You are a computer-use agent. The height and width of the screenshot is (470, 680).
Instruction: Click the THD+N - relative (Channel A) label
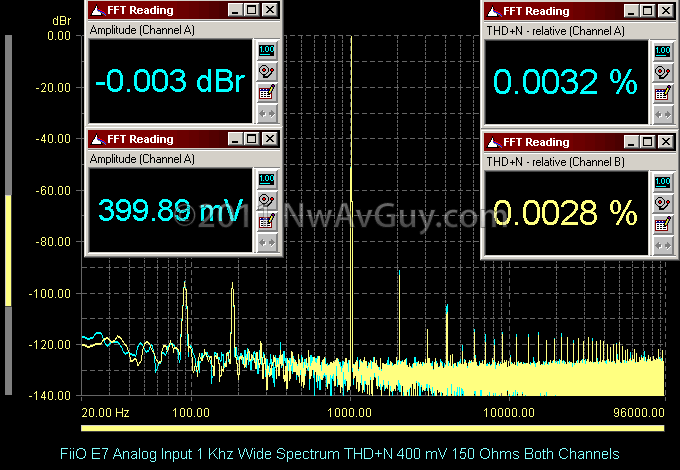point(556,31)
